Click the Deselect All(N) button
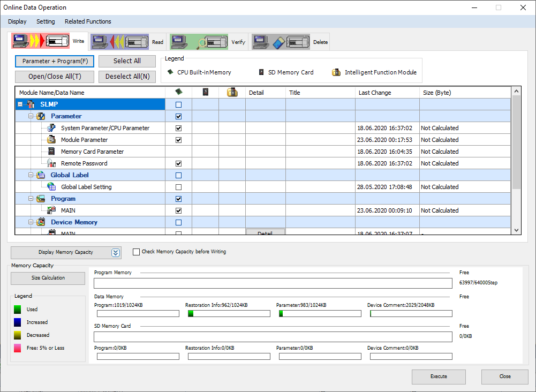The width and height of the screenshot is (536, 392). tap(127, 77)
